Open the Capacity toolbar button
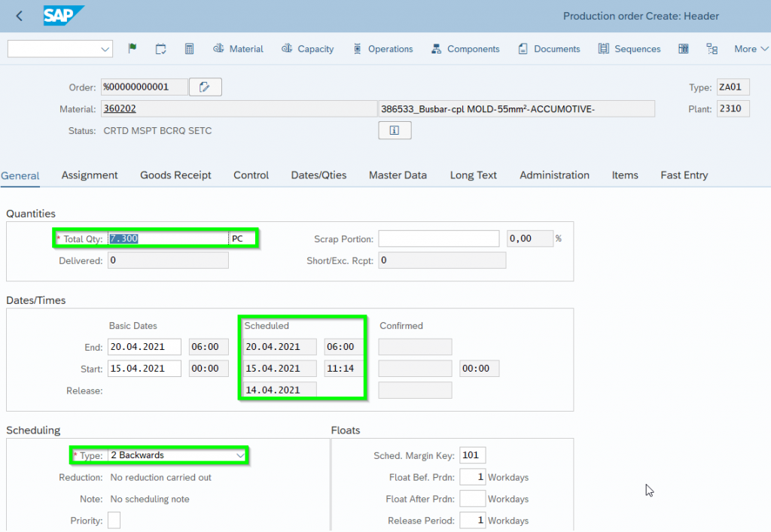The width and height of the screenshot is (771, 532). 307,49
